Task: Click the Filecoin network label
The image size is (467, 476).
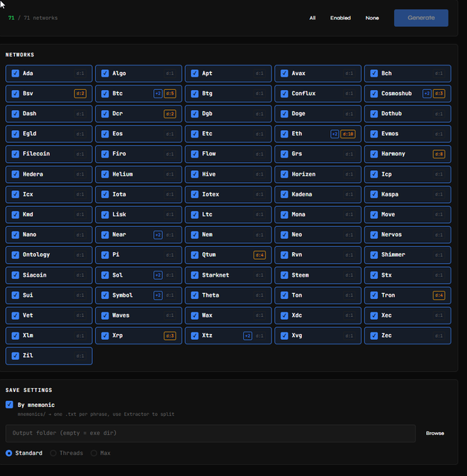Action: pos(36,154)
